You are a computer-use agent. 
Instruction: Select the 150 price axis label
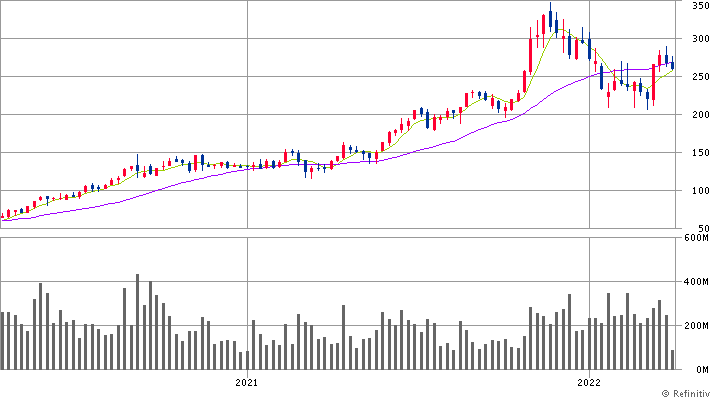point(700,153)
